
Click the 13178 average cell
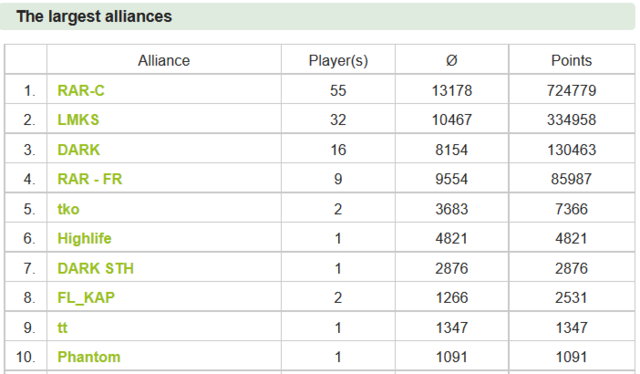click(451, 90)
